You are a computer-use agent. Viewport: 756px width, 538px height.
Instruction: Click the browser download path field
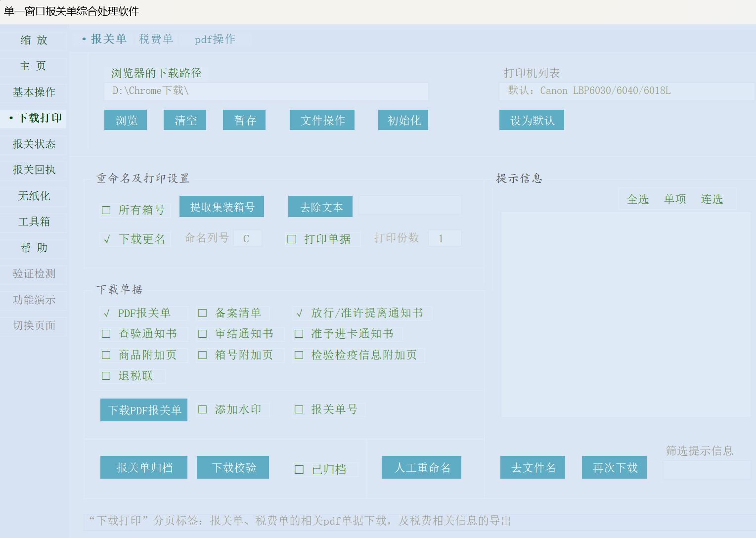point(266,91)
